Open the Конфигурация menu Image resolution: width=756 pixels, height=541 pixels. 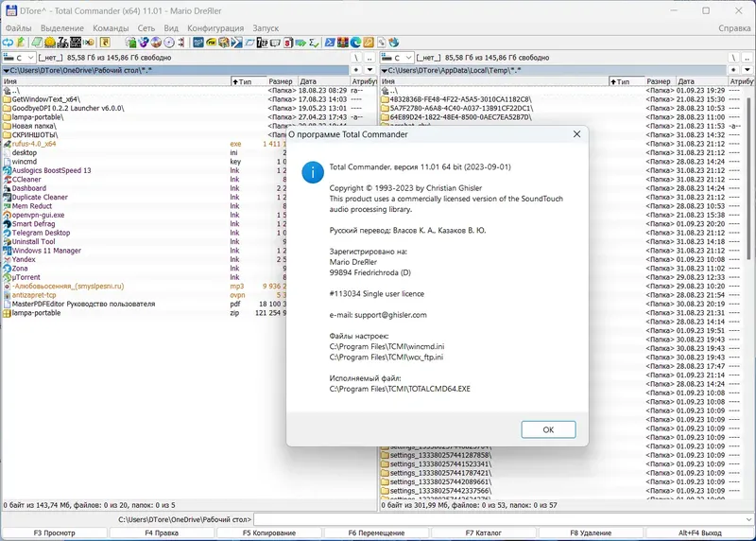pyautogui.click(x=215, y=28)
